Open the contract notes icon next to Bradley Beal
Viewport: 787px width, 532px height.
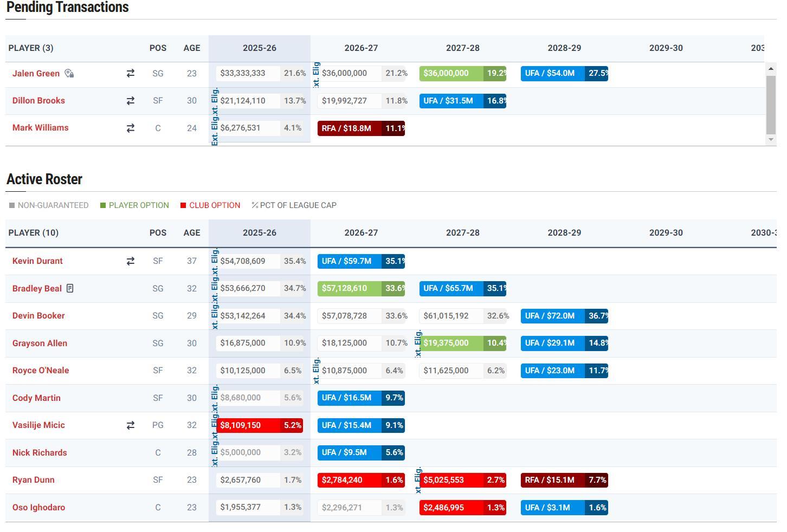coord(70,288)
